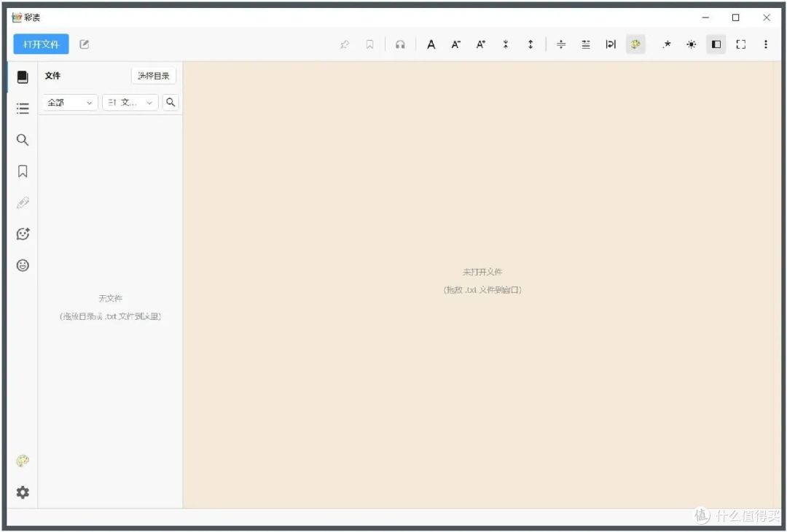
Task: Open the bookmarks tab in the left sidebar
Action: coord(23,171)
